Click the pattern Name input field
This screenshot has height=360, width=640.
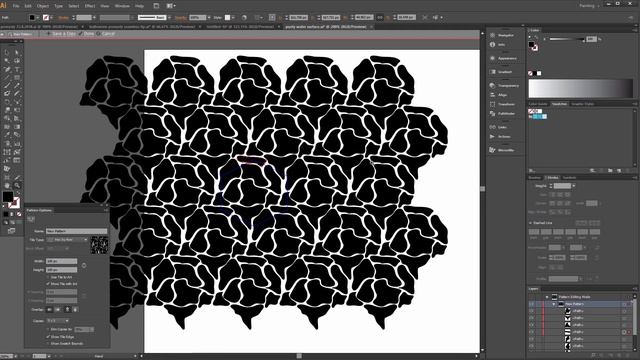(76, 231)
